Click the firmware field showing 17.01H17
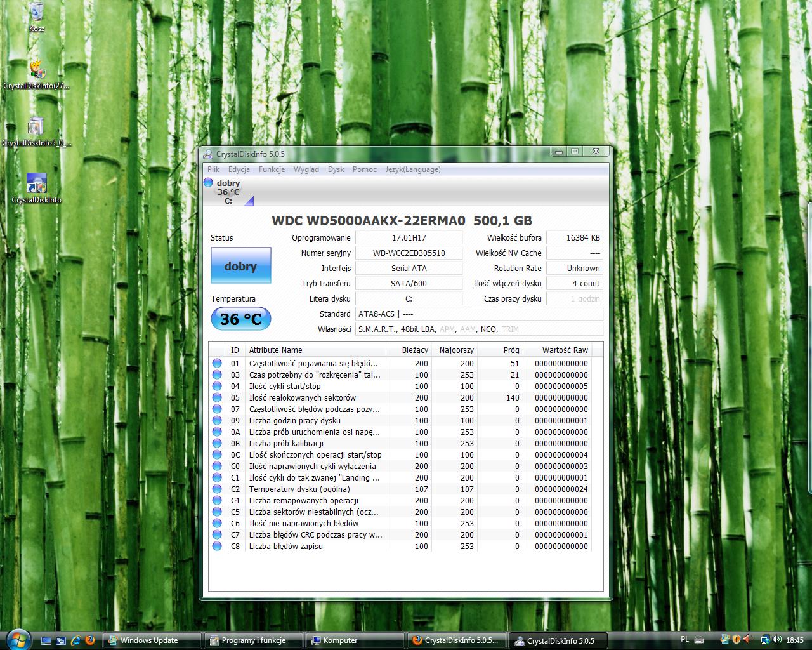The image size is (812, 650). (x=409, y=237)
